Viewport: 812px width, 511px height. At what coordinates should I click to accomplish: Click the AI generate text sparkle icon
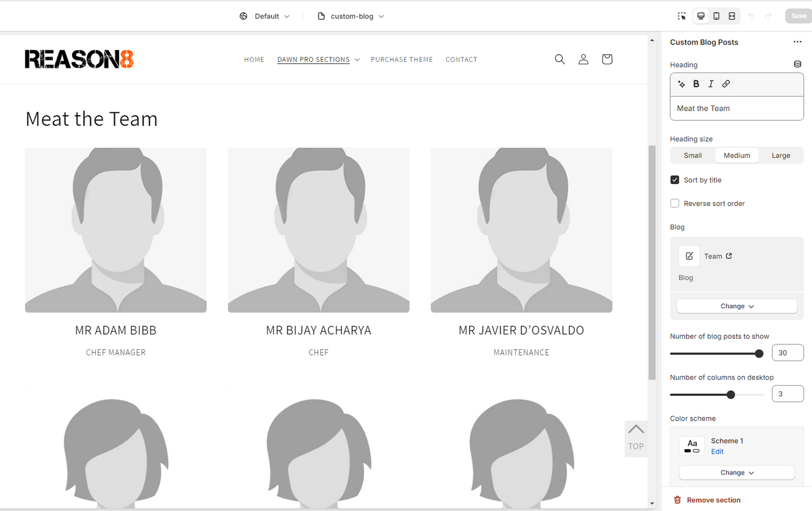[682, 84]
